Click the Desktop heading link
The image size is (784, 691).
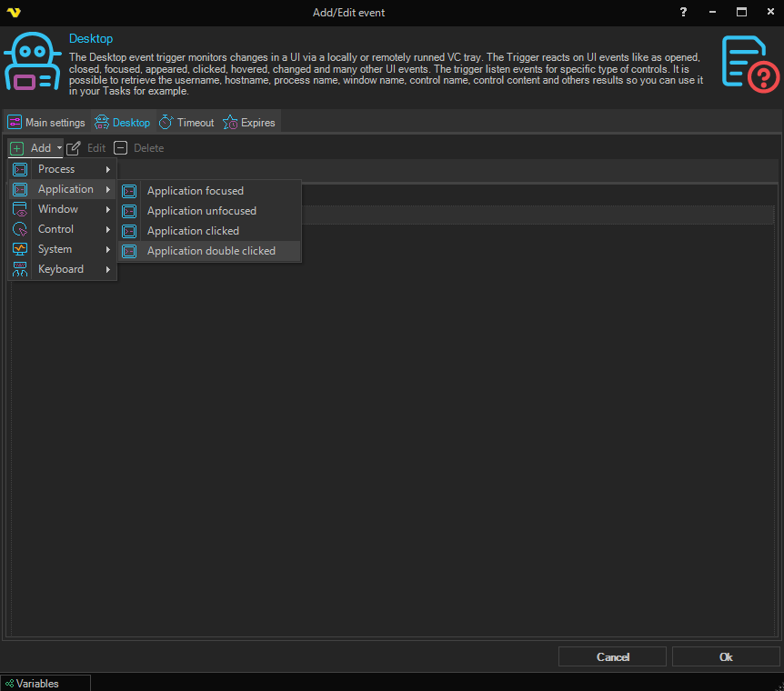pos(91,38)
